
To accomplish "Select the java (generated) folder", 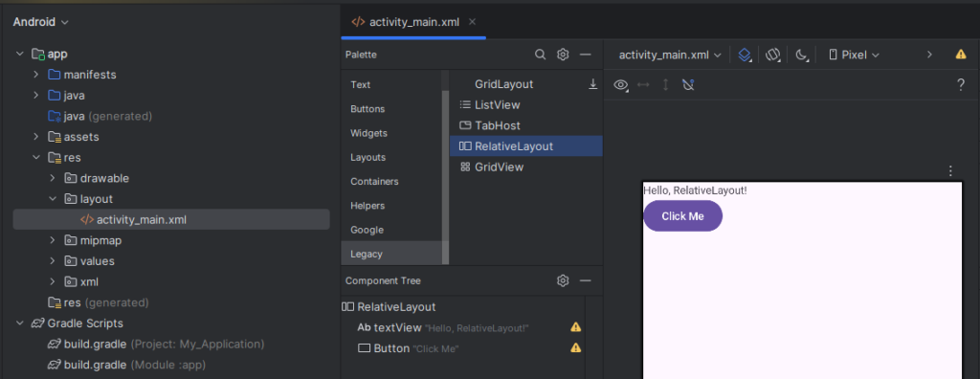I will click(x=100, y=117).
